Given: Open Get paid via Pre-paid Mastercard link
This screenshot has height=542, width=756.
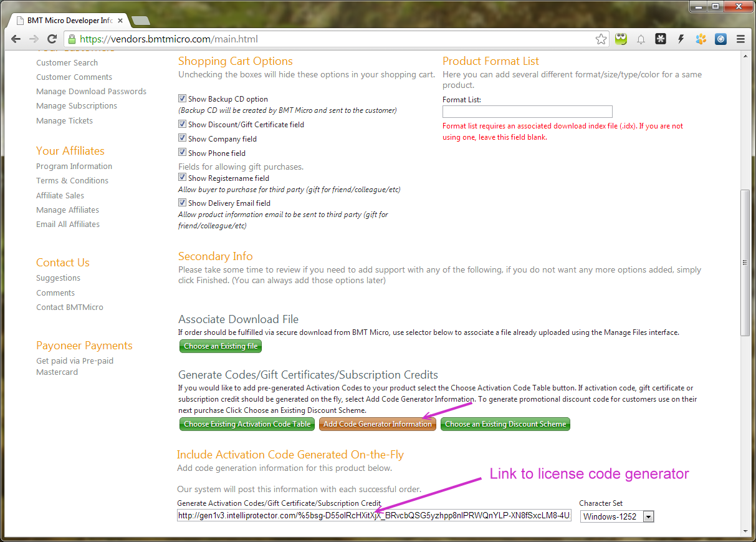Looking at the screenshot, I should (75, 366).
